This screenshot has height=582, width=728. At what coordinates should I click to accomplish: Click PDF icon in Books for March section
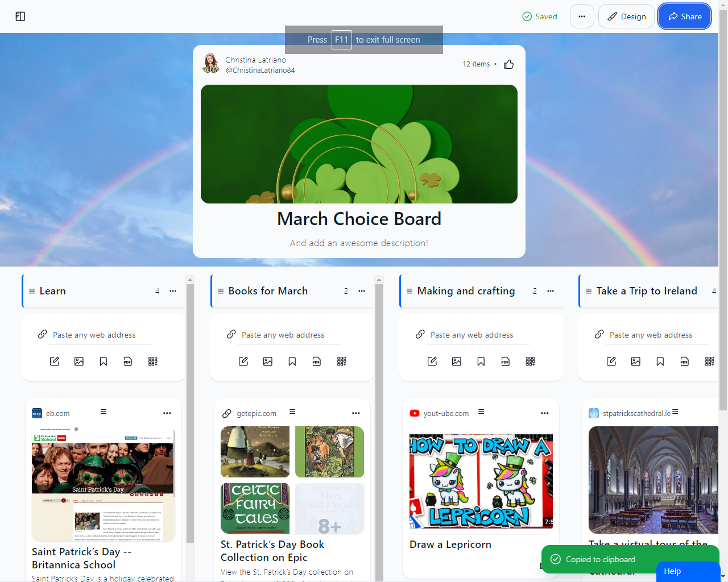317,361
